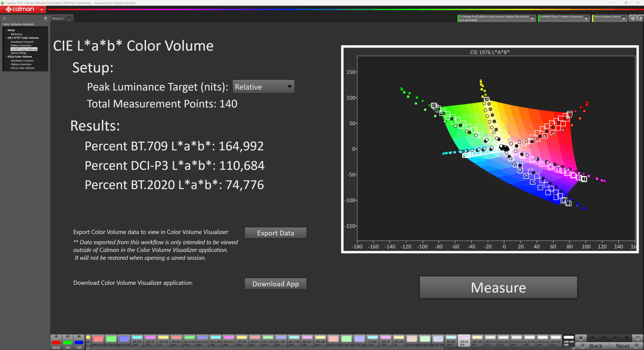Select Gamut Rings in the workflow tree
The width and height of the screenshot is (644, 350).
tap(18, 53)
